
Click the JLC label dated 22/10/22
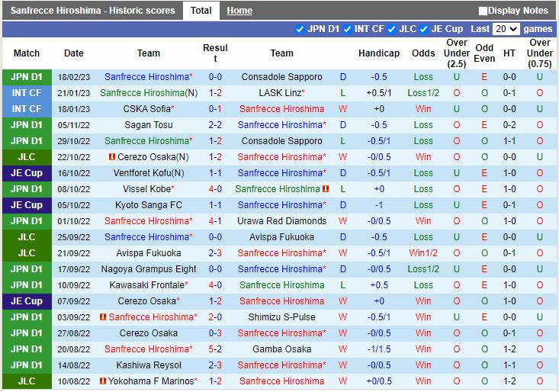(27, 157)
